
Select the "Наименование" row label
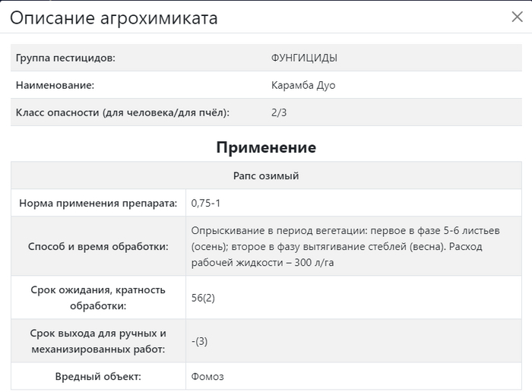pos(55,85)
